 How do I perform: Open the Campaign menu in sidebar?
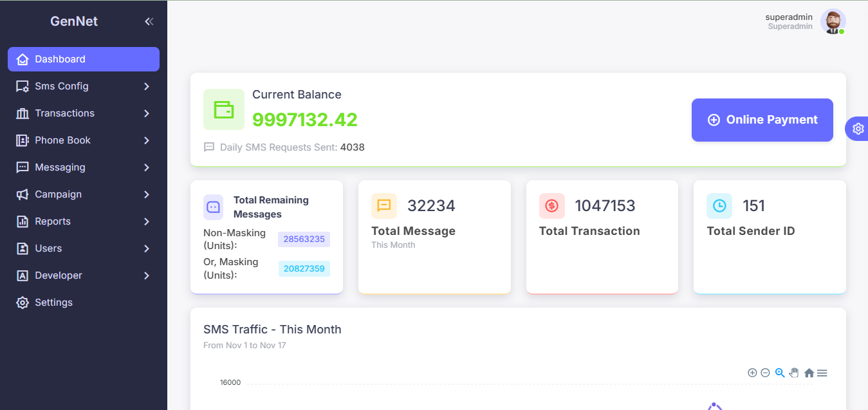[84, 194]
